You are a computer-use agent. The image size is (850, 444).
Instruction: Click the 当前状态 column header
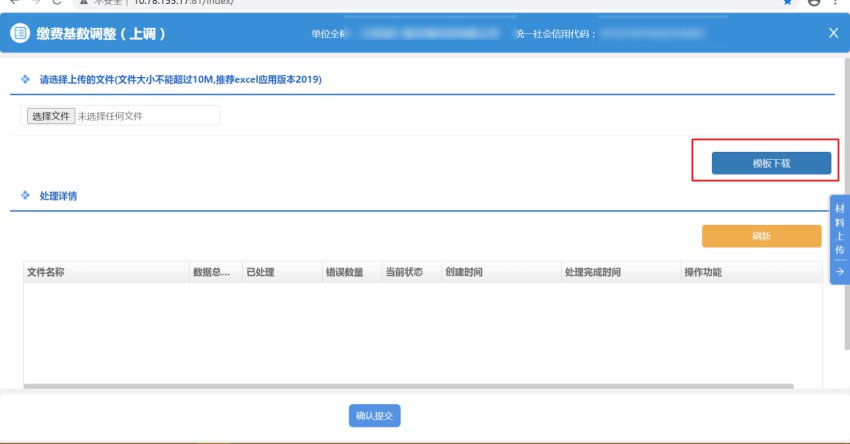click(x=404, y=272)
